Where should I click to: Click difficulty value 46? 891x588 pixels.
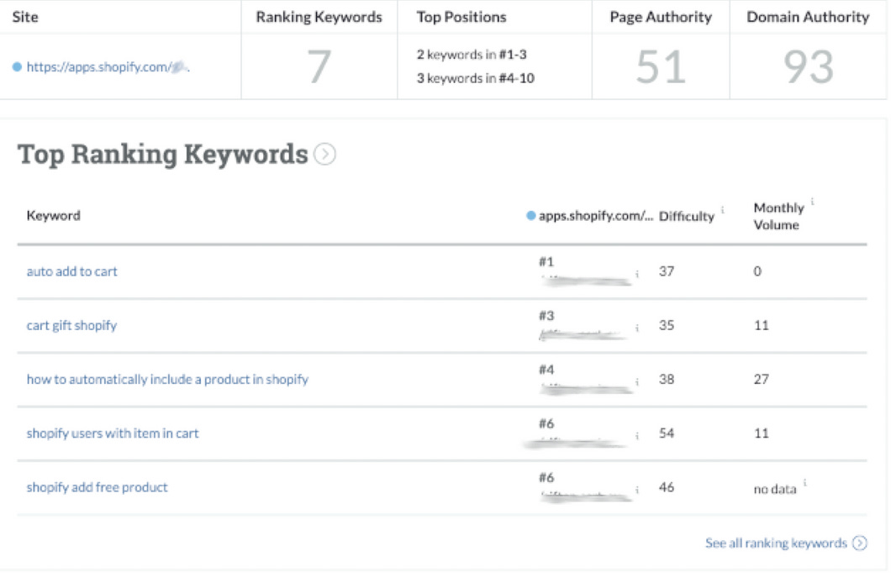point(667,487)
